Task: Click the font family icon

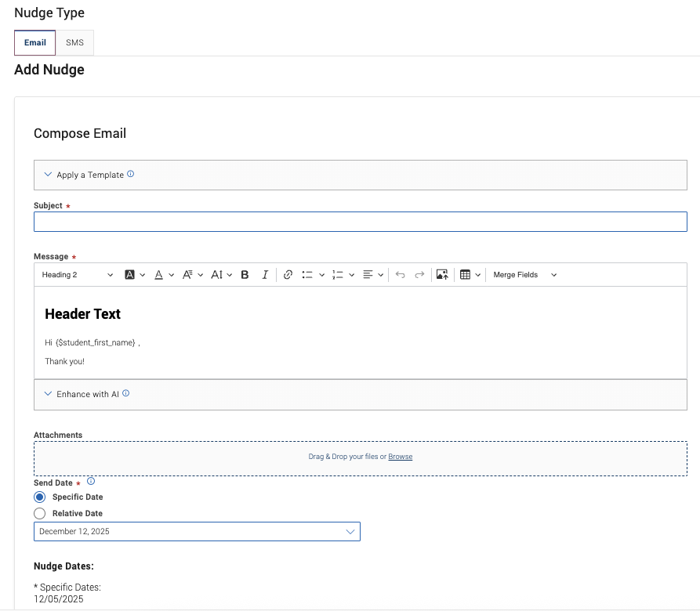Action: pyautogui.click(x=187, y=275)
